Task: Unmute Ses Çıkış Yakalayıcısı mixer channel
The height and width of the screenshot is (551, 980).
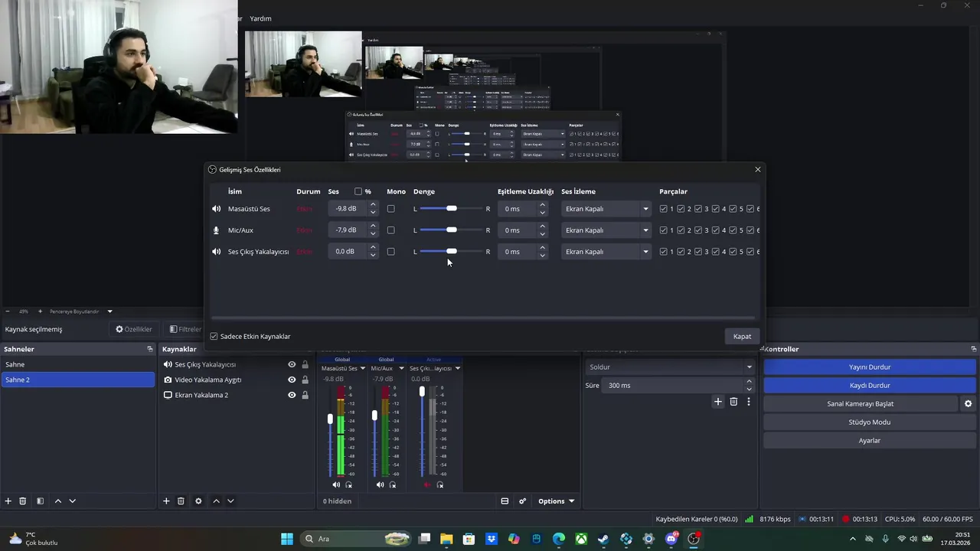Action: pos(427,484)
